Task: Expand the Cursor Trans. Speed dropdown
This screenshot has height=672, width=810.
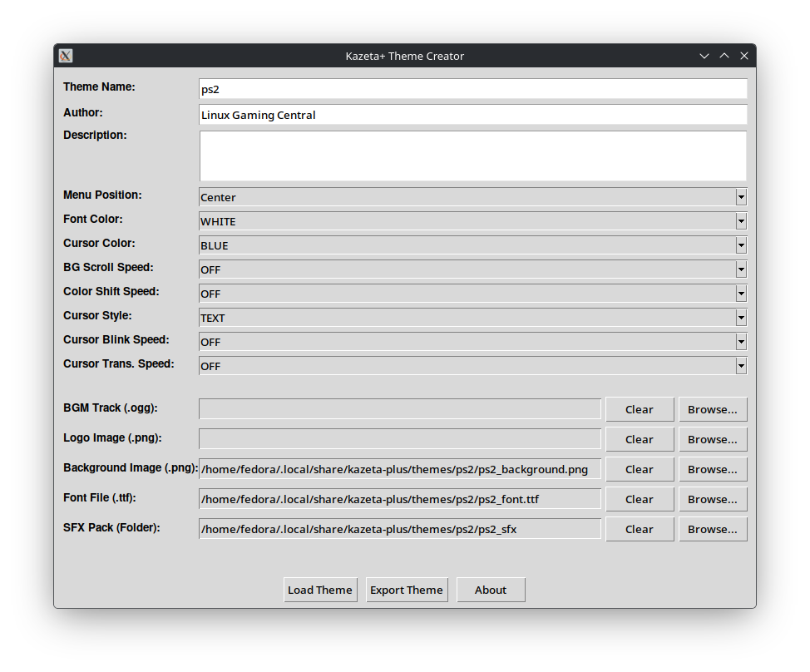Action: [x=472, y=366]
